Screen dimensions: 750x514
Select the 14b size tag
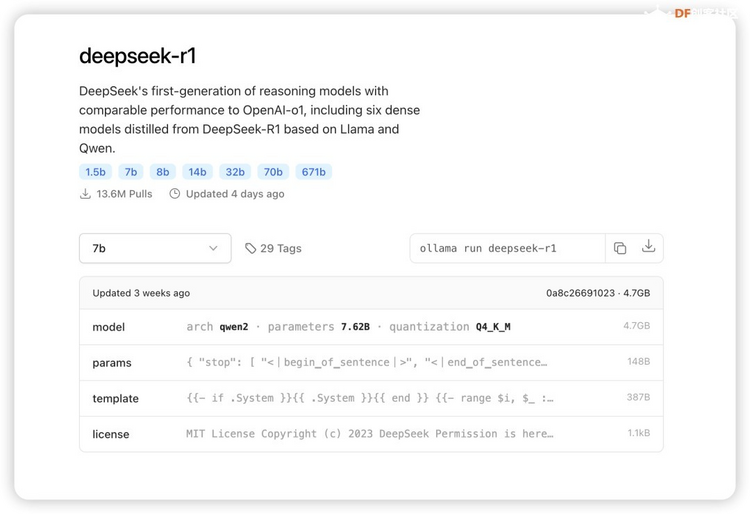pos(197,172)
